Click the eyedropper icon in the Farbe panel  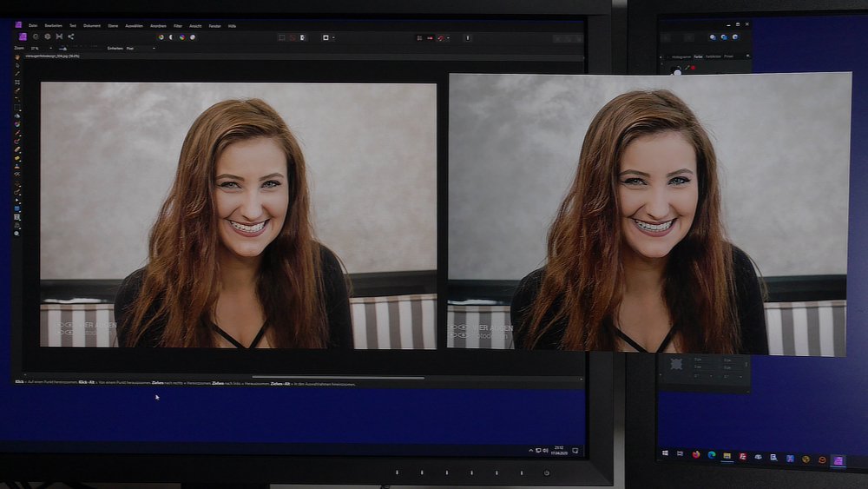coord(687,67)
